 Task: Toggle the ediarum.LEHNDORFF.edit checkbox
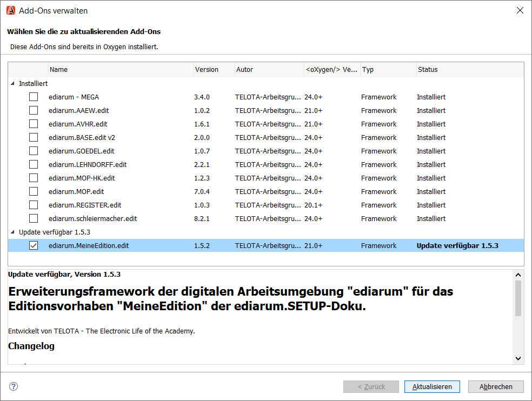[34, 164]
